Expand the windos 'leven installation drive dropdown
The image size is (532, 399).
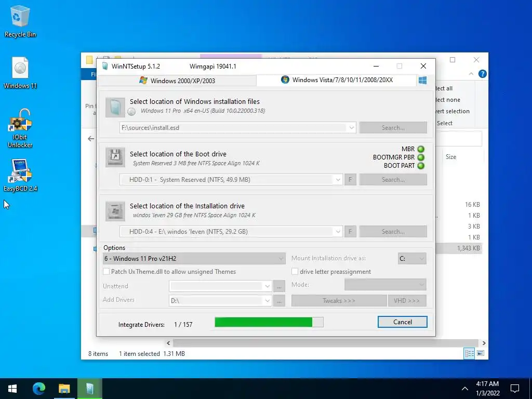[338, 232]
